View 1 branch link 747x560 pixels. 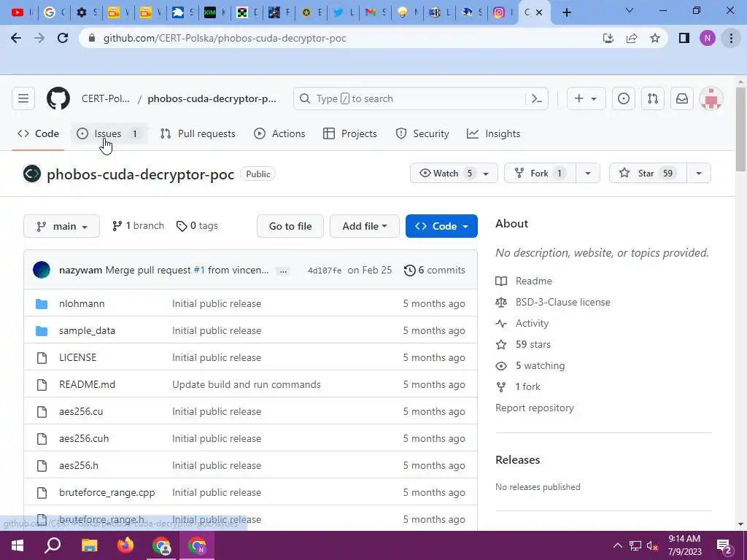click(138, 226)
